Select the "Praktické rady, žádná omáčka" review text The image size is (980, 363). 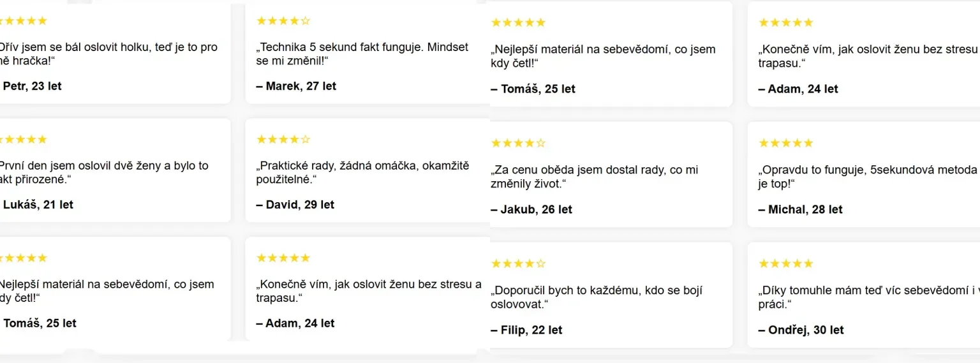[x=362, y=172]
